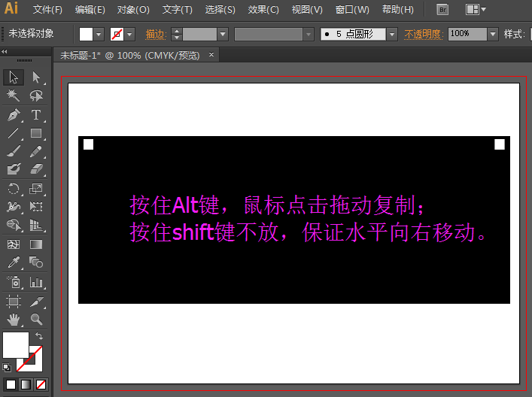Select the Shape Builder tool
This screenshot has width=532, height=397.
(x=14, y=224)
